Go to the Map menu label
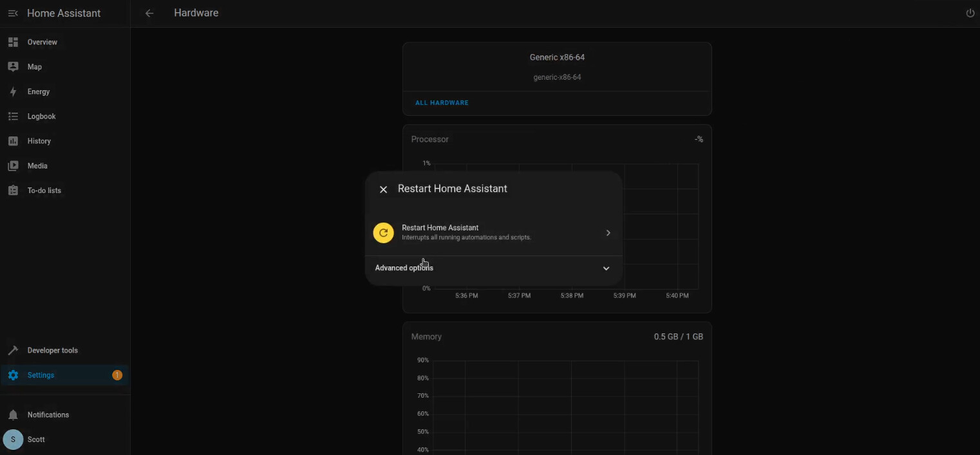The width and height of the screenshot is (980, 455). [35, 67]
